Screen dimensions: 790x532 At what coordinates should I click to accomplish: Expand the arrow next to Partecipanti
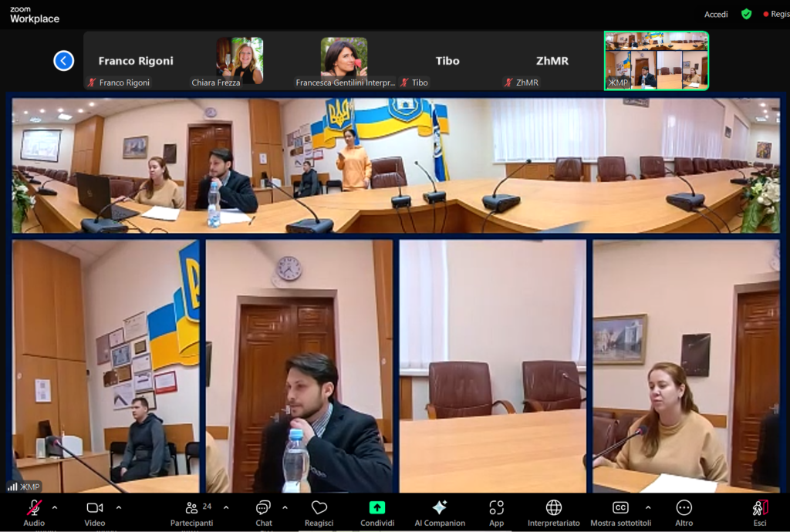[x=225, y=507]
